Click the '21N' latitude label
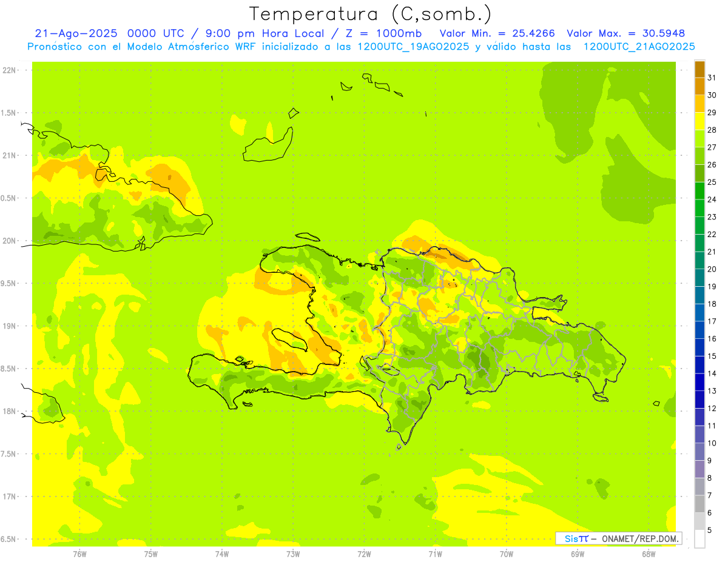Screen dimensions: 728x562 (x=10, y=156)
